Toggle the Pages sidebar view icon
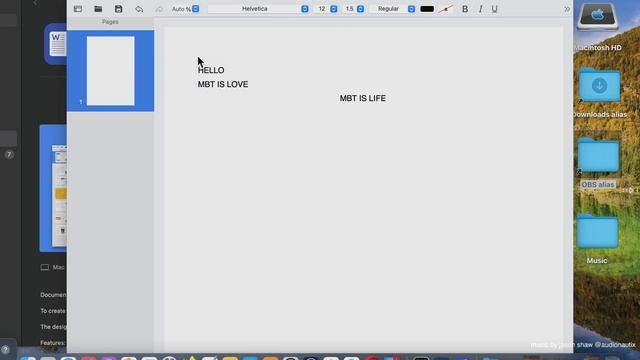Viewport: 640px width, 360px height. click(x=78, y=9)
